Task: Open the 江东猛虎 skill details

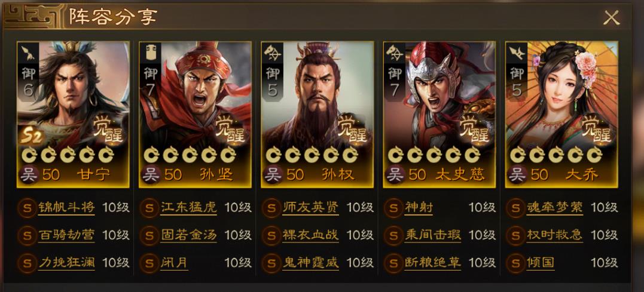Action: click(188, 208)
